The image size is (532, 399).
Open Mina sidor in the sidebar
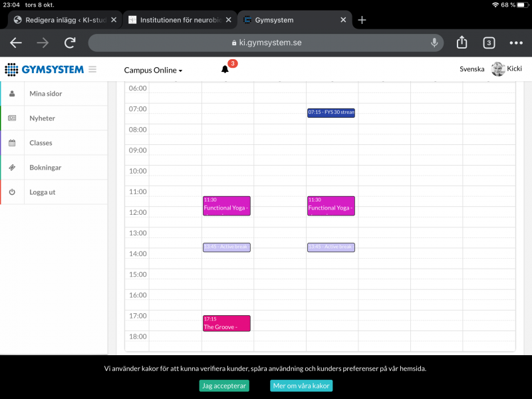point(46,94)
